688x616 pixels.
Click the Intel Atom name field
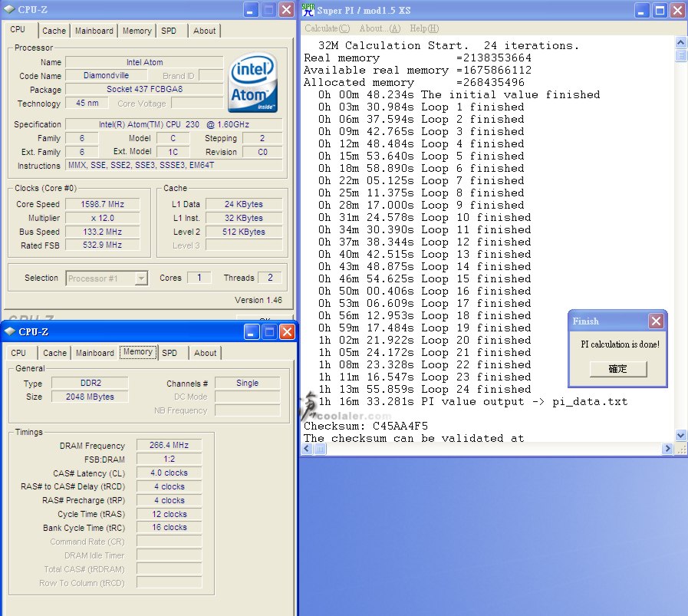(144, 62)
